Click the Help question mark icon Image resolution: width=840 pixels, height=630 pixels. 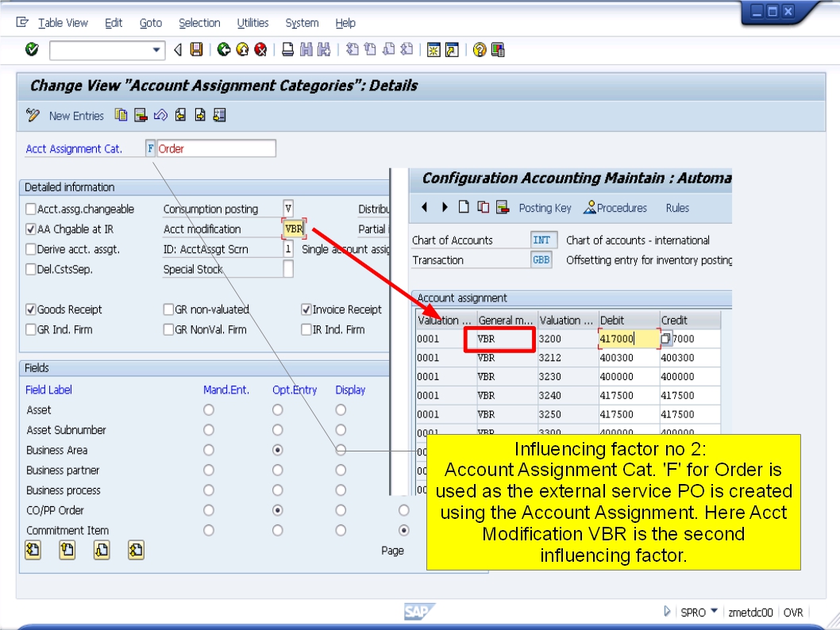point(480,49)
